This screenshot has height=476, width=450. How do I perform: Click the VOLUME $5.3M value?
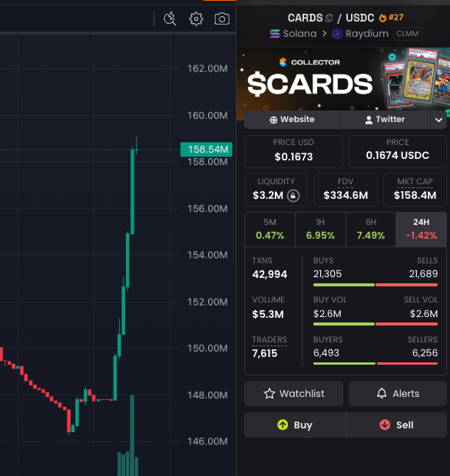(268, 314)
